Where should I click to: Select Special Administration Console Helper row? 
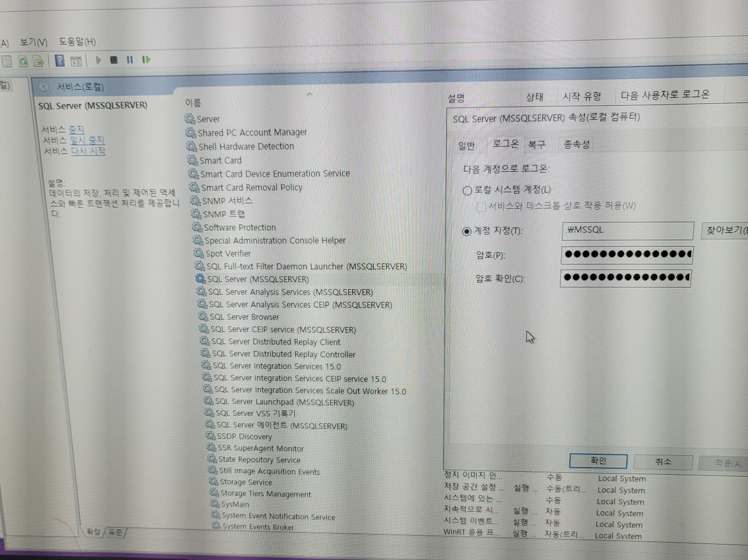click(x=275, y=240)
